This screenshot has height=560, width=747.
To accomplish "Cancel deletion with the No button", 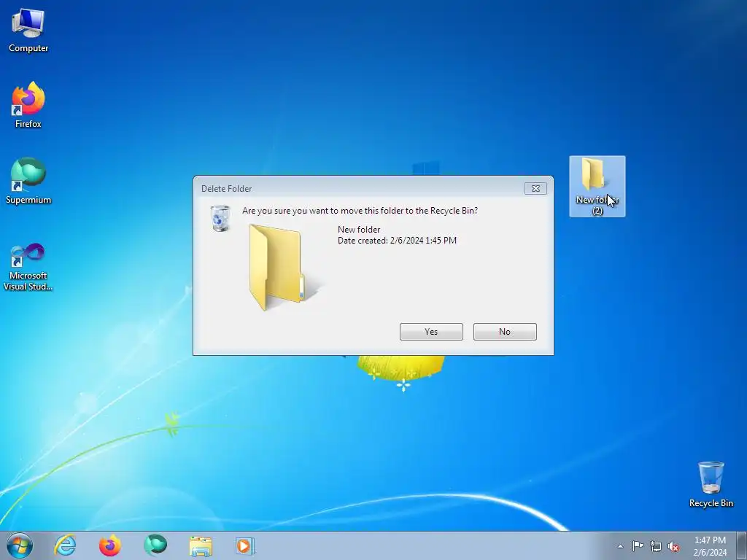I will 505,332.
